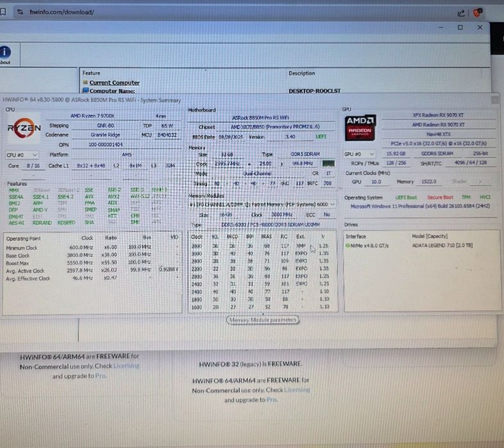Click the Pro link under the HWiNFO 32 legacy text

272,400
